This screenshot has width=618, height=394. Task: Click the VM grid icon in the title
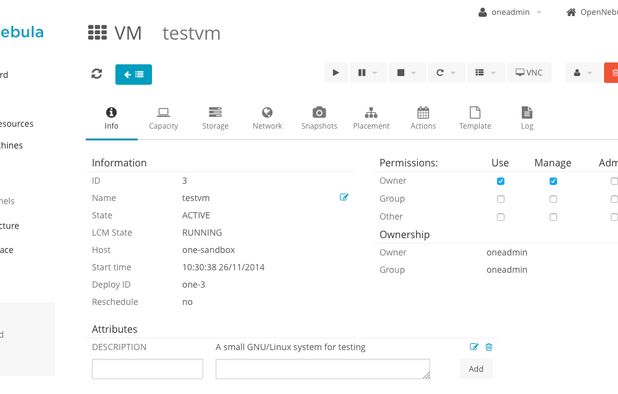(x=97, y=33)
